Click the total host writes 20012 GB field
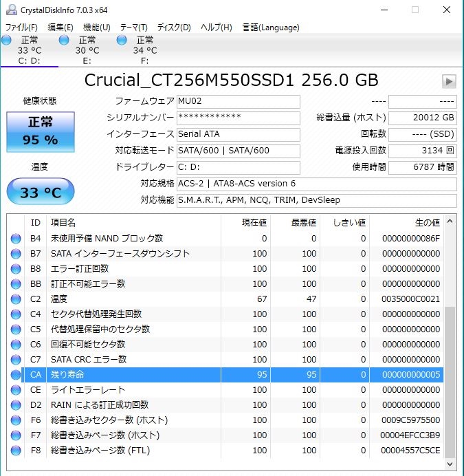 [x=423, y=118]
